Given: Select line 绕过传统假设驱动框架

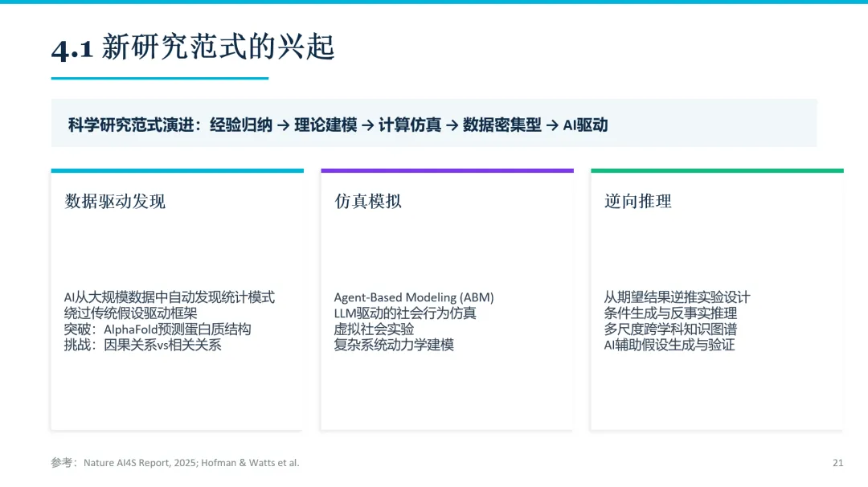Looking at the screenshot, I should point(131,313).
